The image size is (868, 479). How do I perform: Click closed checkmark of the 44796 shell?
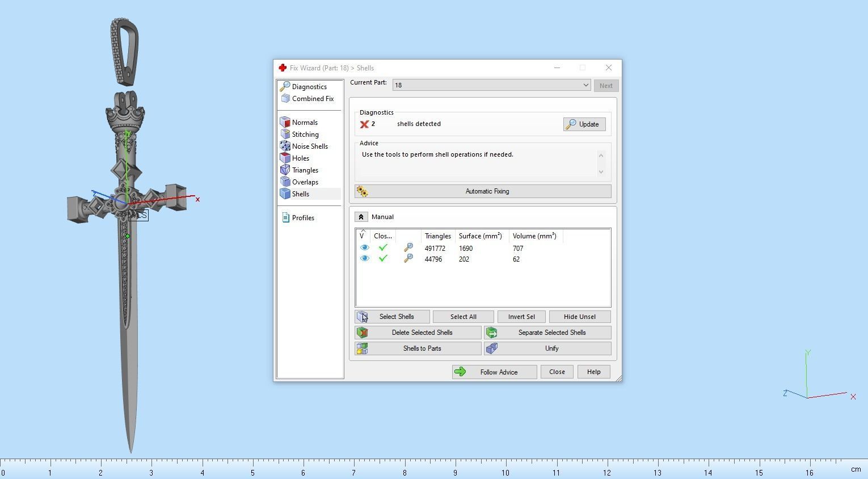[383, 259]
